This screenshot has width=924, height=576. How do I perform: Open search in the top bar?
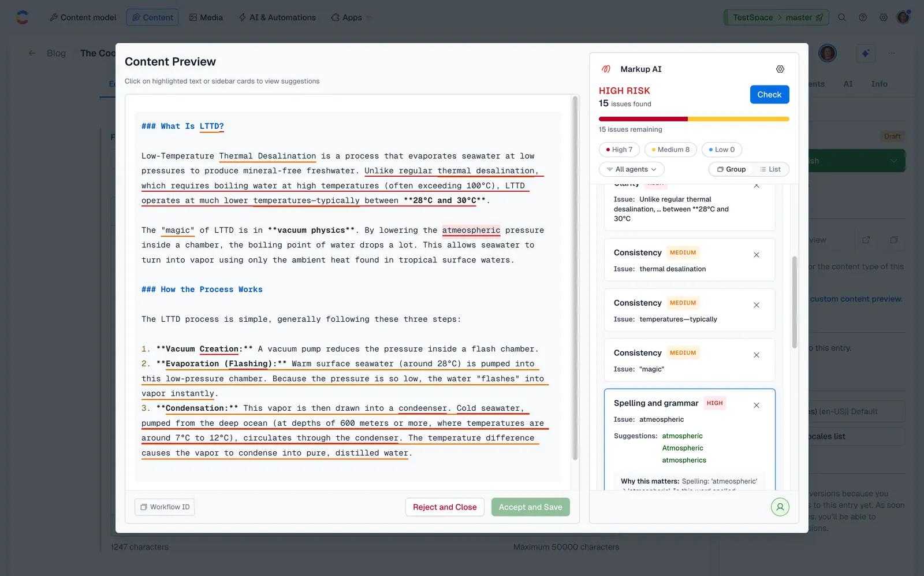(841, 17)
